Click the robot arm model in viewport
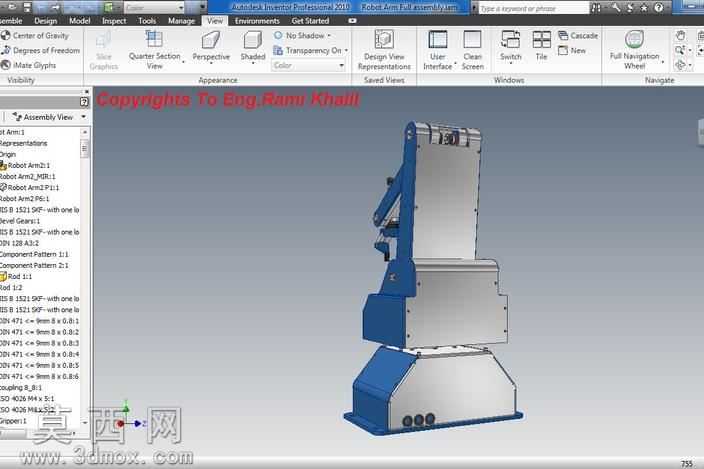 tap(433, 278)
